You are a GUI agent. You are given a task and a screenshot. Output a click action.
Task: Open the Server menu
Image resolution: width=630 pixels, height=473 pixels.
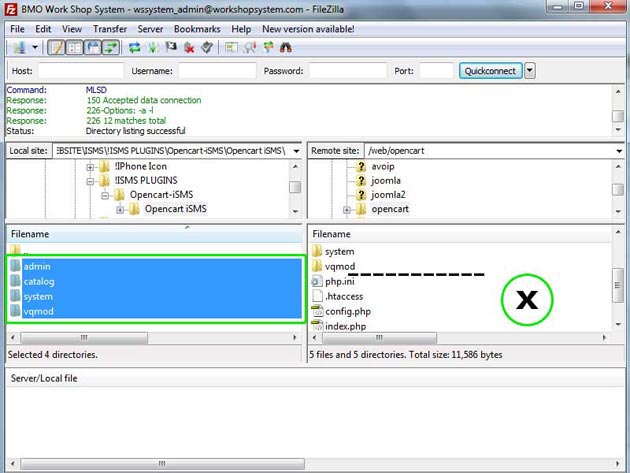[150, 29]
